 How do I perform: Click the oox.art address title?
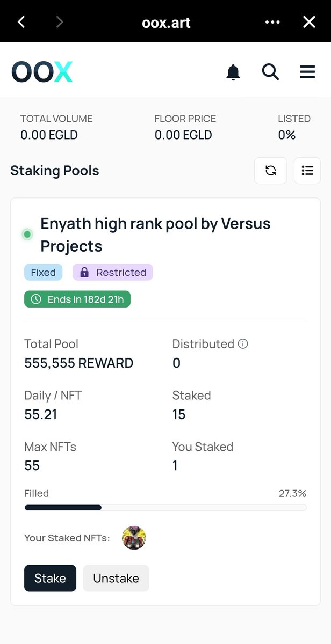[166, 23]
